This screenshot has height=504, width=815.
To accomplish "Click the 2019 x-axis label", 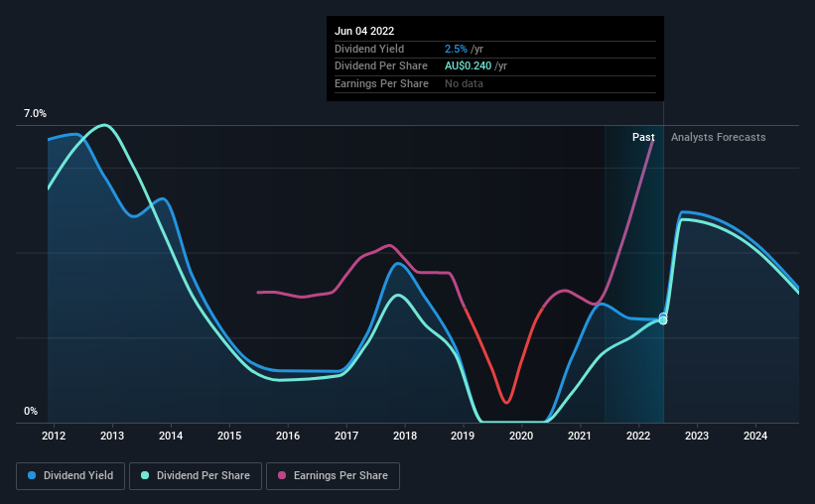I will point(463,436).
